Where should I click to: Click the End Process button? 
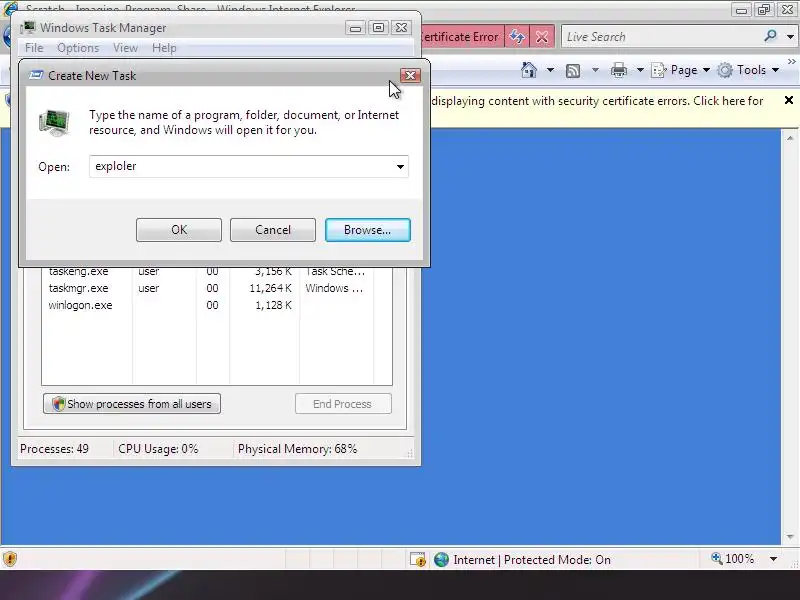point(343,404)
